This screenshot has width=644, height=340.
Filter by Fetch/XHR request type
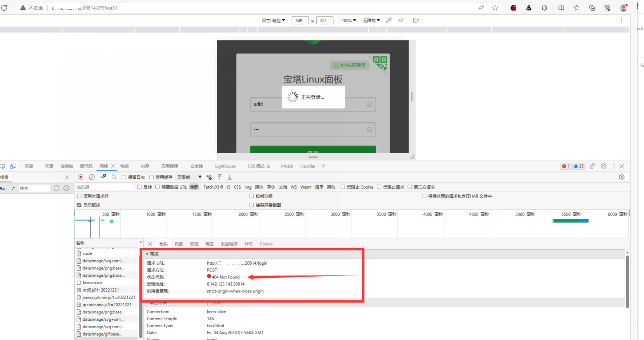click(x=213, y=187)
